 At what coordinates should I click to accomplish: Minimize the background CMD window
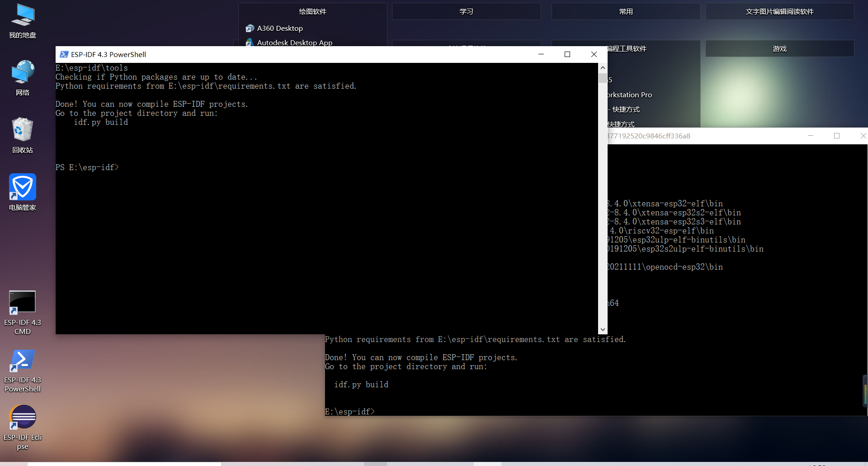tap(811, 136)
